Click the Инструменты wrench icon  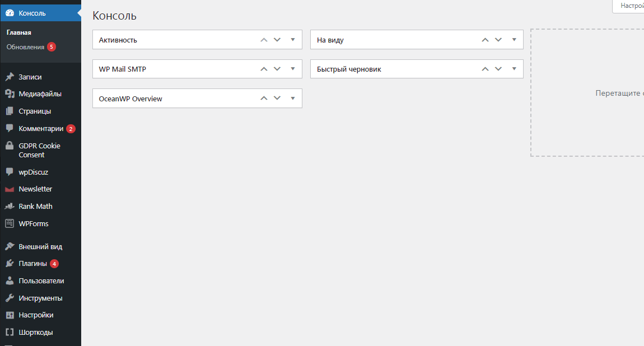click(10, 298)
